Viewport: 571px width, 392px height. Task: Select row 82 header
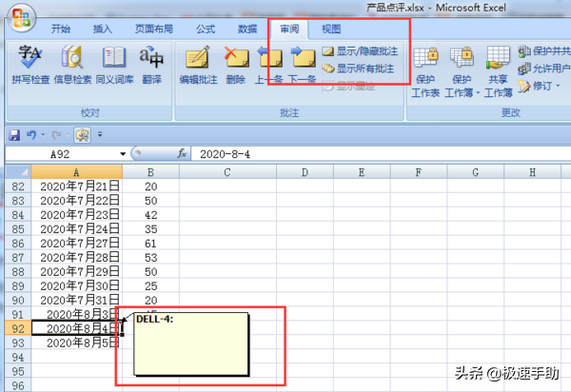(x=18, y=186)
